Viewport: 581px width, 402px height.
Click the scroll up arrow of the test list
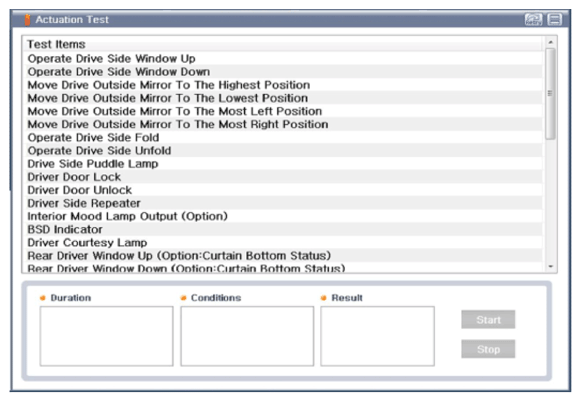(551, 42)
